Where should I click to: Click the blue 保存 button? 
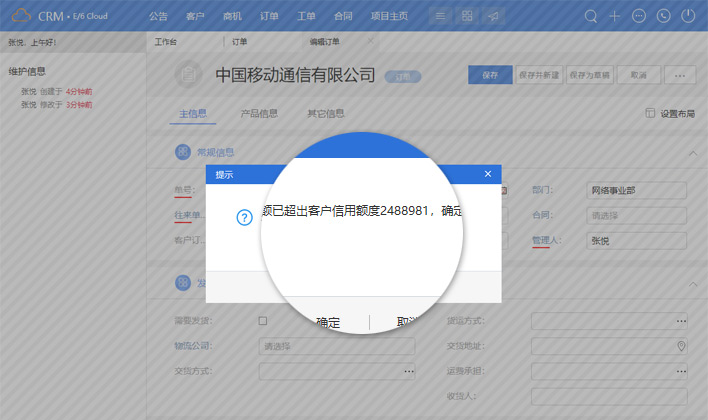pos(489,75)
